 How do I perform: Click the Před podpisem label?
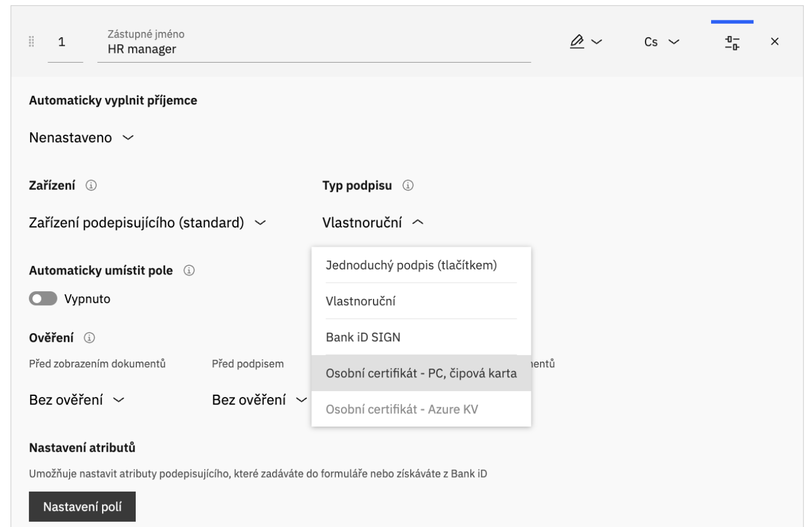click(x=248, y=364)
